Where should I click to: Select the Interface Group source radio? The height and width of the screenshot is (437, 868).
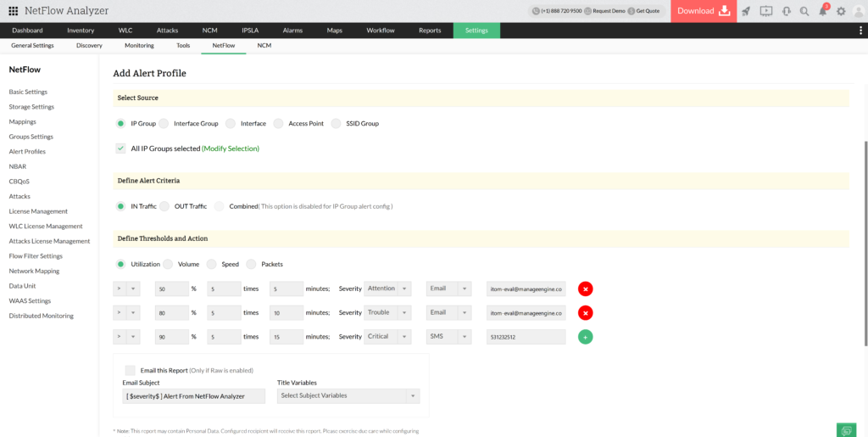pos(164,124)
